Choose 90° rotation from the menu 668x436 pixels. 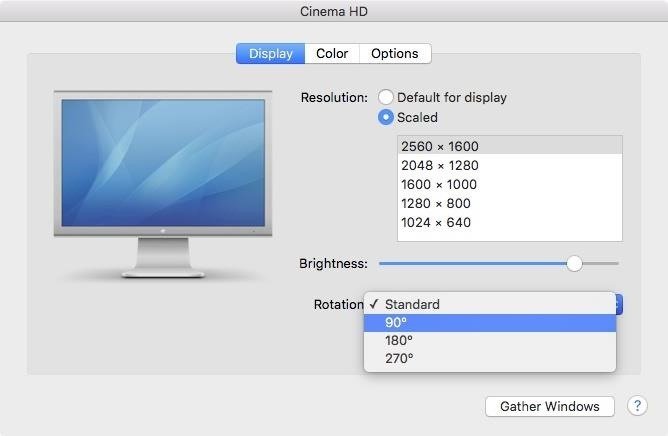(490, 323)
